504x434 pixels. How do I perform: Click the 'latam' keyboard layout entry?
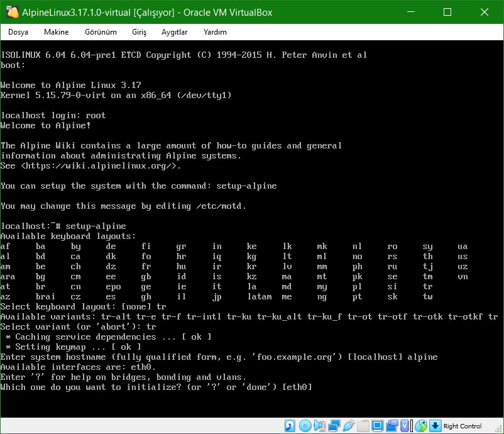pyautogui.click(x=260, y=296)
